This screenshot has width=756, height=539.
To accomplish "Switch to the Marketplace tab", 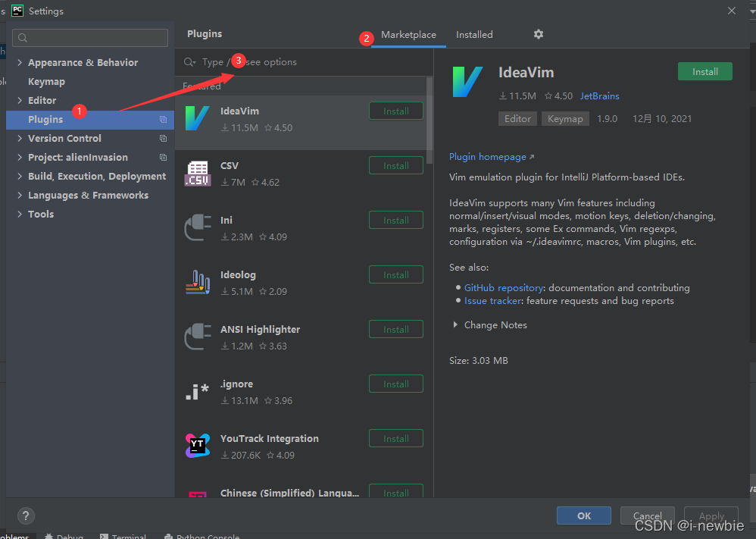I will point(408,35).
